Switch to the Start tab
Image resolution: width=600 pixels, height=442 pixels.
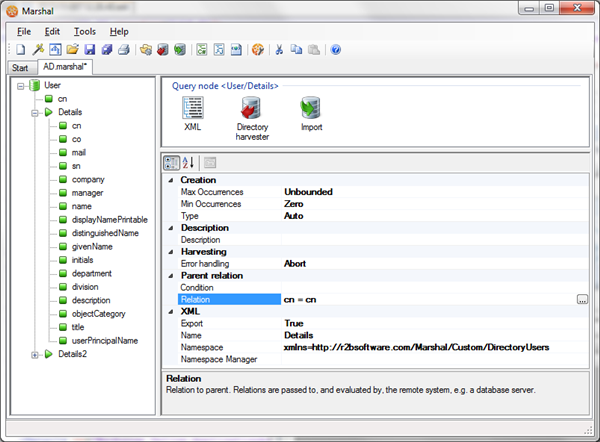[20, 68]
